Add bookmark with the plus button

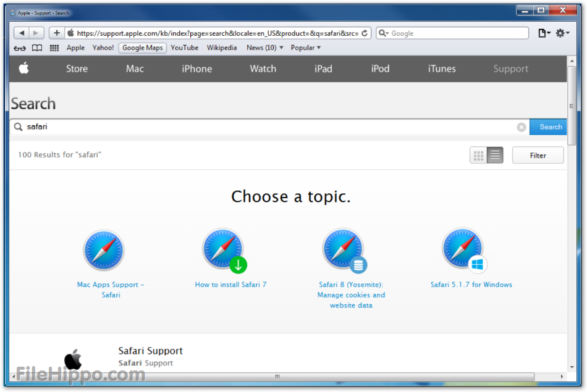coord(56,33)
